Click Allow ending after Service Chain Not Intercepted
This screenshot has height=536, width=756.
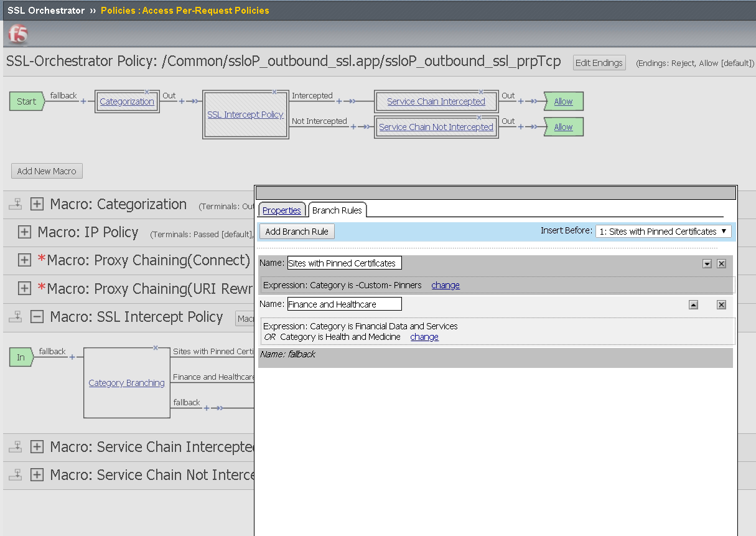(x=563, y=127)
